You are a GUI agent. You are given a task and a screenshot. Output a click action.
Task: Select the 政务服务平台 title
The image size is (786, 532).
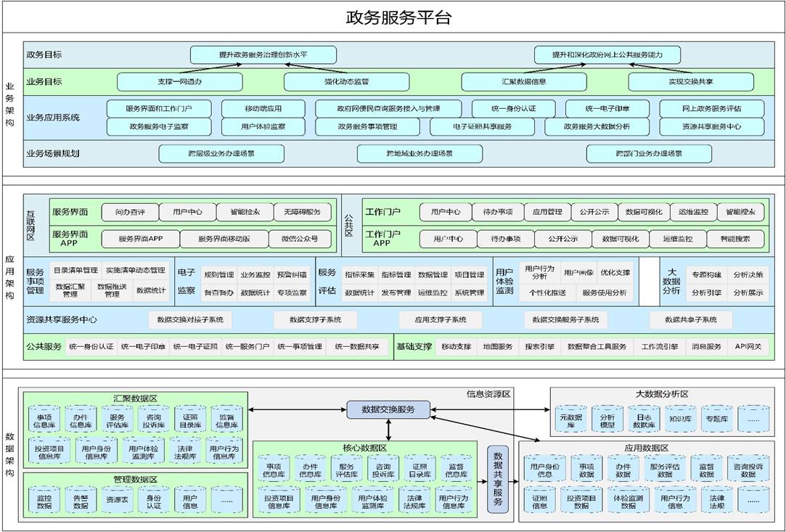(398, 17)
